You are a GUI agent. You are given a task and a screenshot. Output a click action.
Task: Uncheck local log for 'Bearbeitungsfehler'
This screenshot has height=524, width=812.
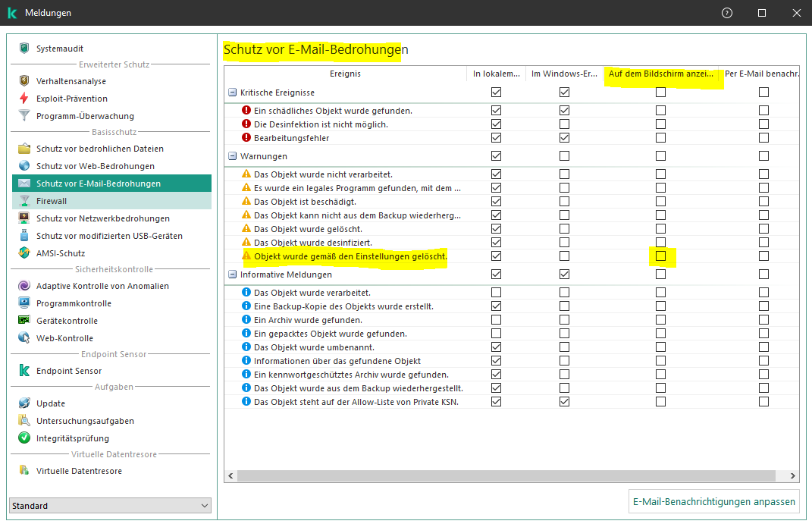coord(496,138)
